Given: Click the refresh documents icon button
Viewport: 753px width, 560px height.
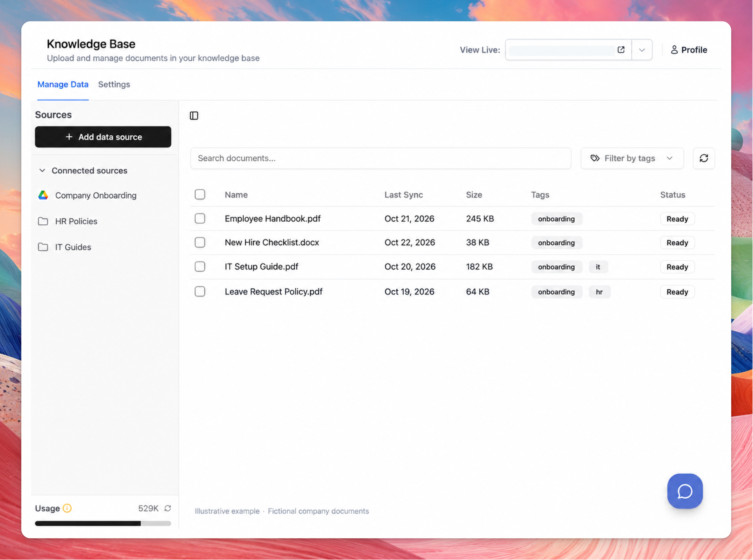Looking at the screenshot, I should (704, 158).
